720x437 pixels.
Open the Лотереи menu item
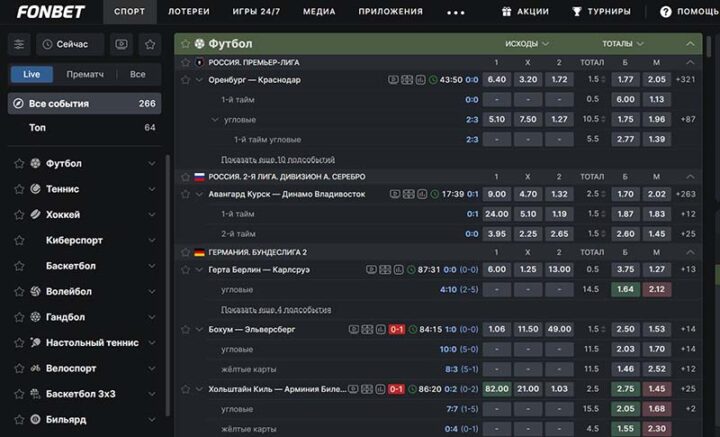[x=189, y=12]
